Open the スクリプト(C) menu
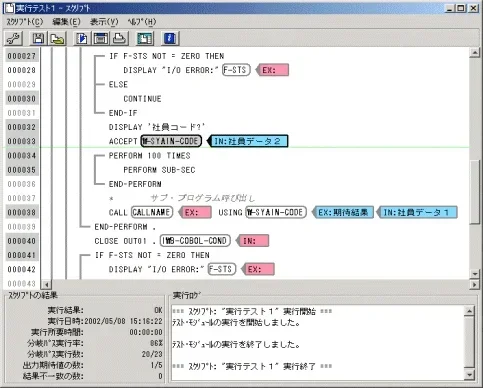Screen dimensions: 483x388 25,22
